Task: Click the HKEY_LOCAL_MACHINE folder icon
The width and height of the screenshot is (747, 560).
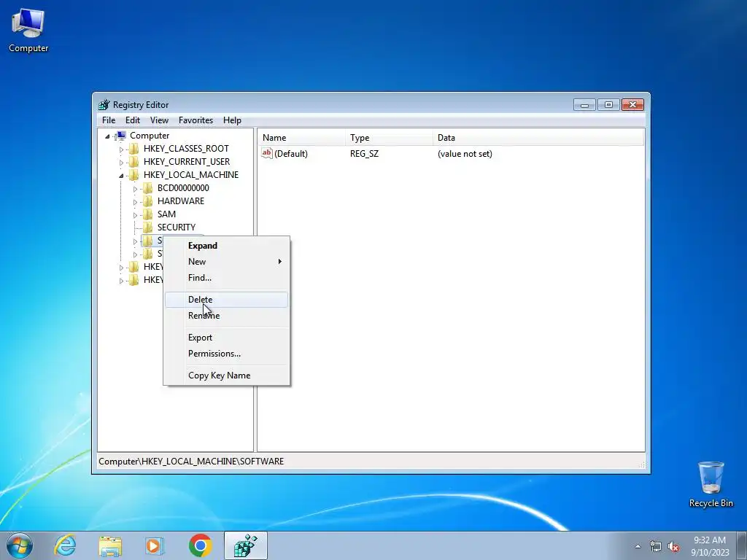Action: 134,175
